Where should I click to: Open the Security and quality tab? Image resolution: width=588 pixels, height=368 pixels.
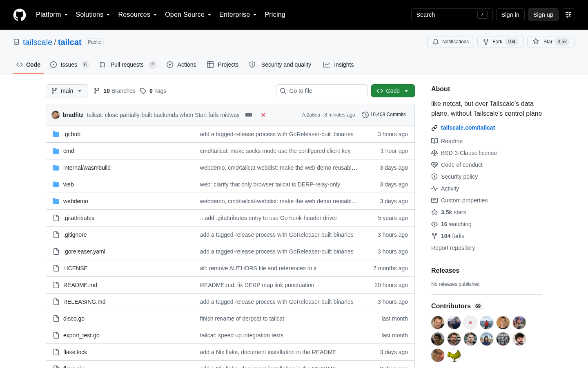click(280, 65)
